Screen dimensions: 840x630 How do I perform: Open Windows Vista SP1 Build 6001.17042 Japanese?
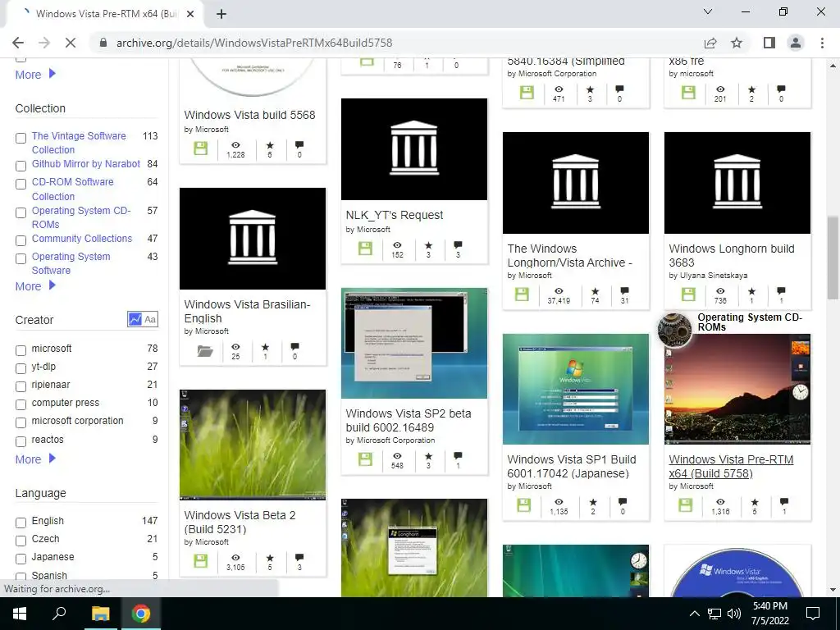572,466
